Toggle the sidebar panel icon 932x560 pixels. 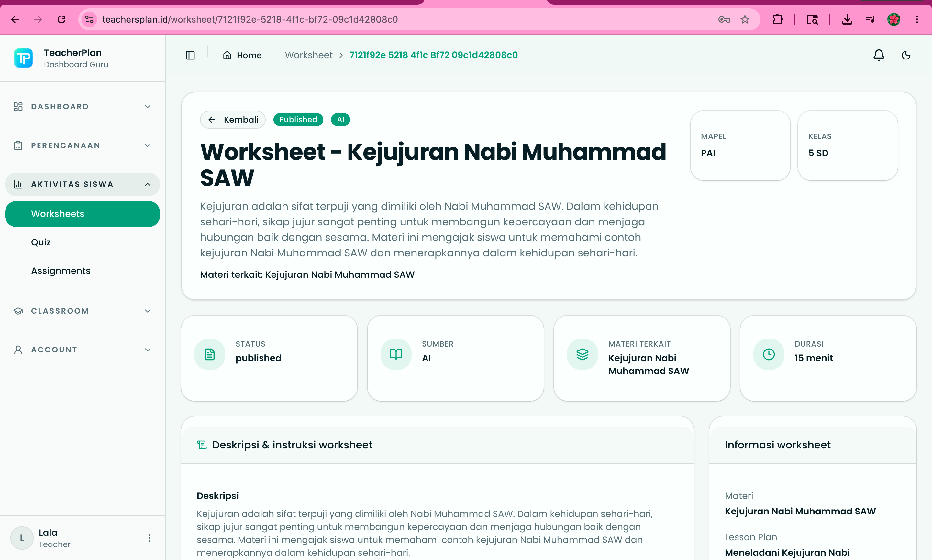[190, 55]
